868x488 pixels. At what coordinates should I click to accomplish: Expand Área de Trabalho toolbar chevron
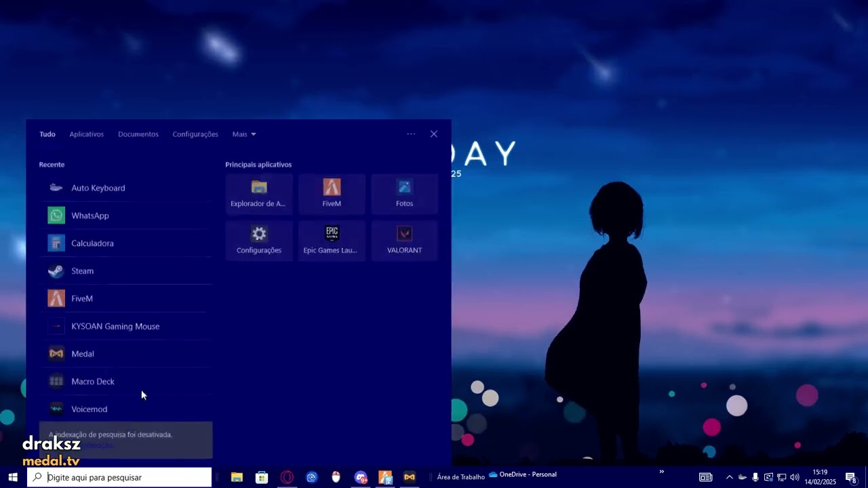pos(661,472)
